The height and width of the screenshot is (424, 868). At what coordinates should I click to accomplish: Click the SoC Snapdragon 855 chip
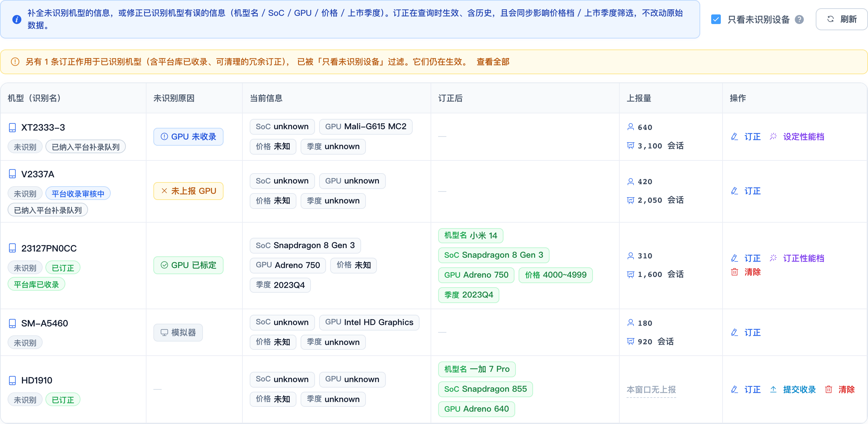click(x=486, y=389)
